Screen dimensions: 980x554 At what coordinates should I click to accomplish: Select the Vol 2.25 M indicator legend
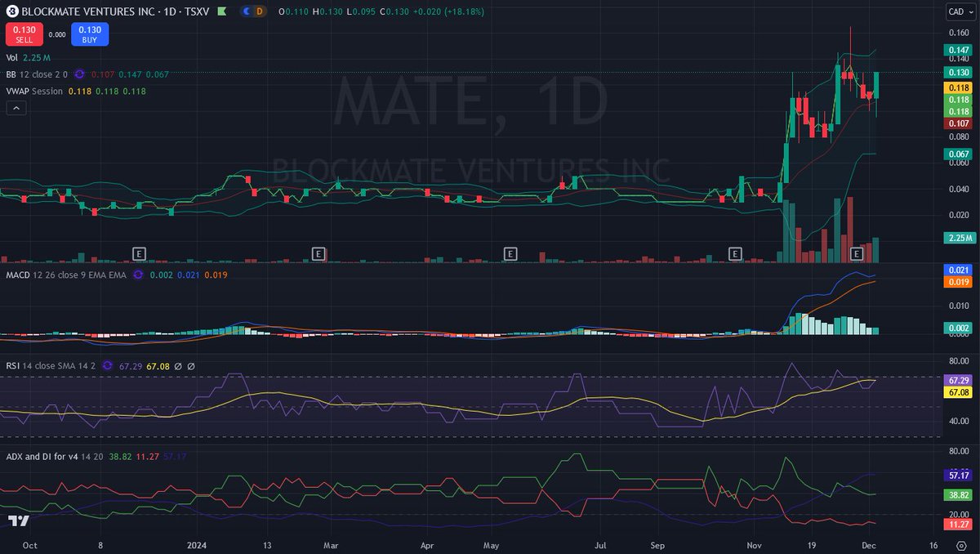click(29, 58)
